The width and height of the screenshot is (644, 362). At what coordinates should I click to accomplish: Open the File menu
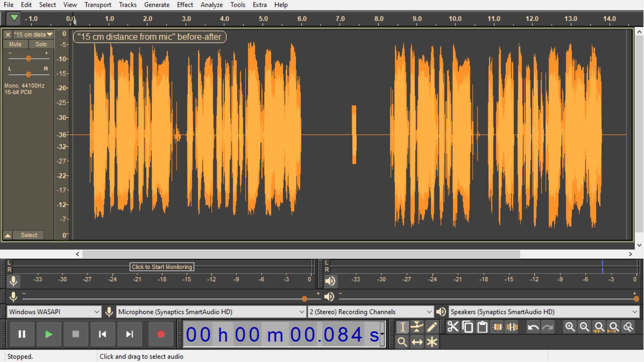point(9,5)
